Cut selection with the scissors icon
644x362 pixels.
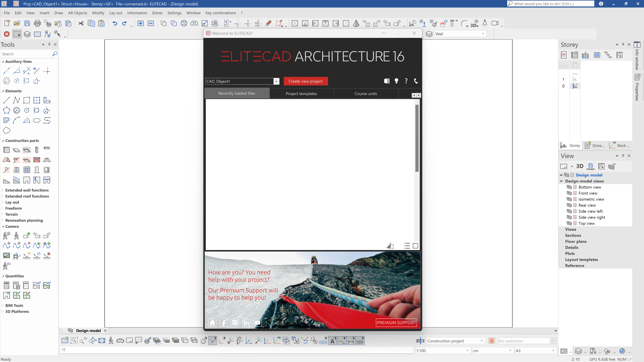point(81,23)
